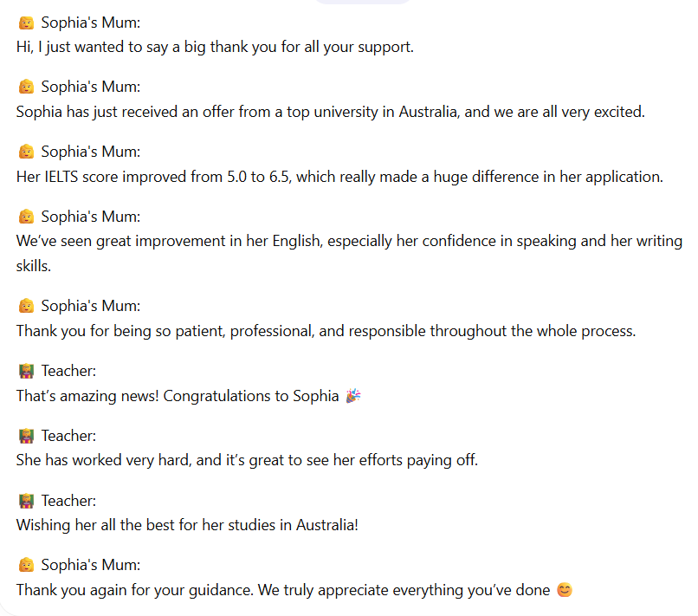
Task: Click the Teacher avatar above "She has worked very hard"
Action: point(26,436)
